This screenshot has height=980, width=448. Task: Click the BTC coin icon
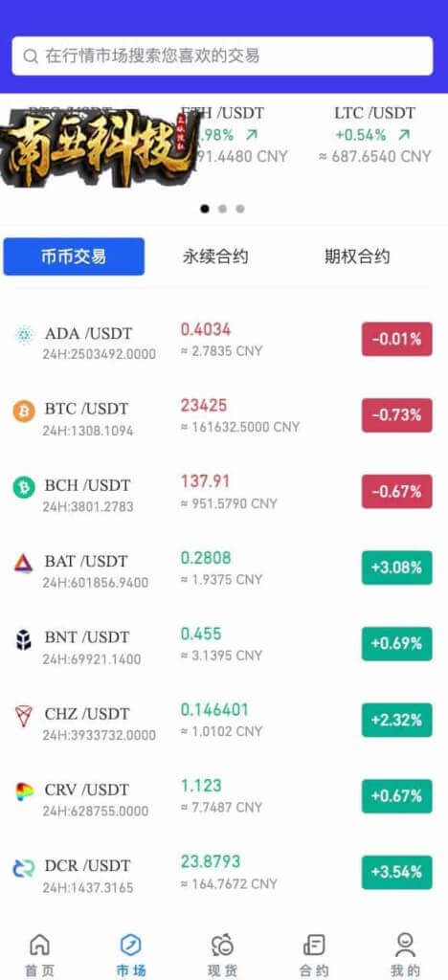tap(24, 412)
